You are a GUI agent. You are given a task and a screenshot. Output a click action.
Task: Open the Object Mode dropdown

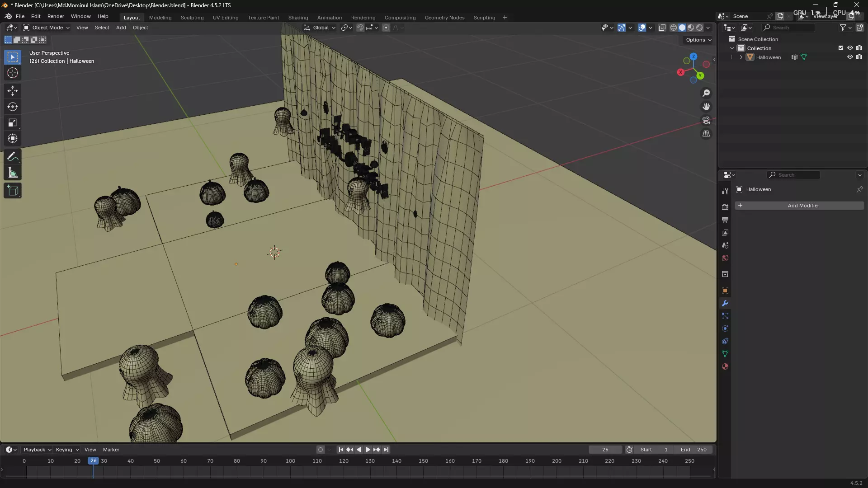coord(47,28)
